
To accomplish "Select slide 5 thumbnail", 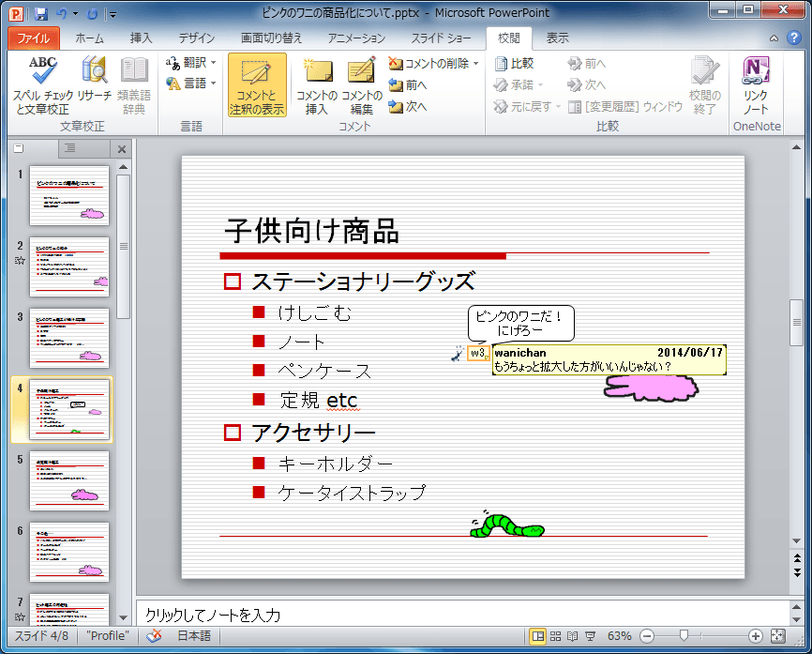I will click(x=69, y=481).
